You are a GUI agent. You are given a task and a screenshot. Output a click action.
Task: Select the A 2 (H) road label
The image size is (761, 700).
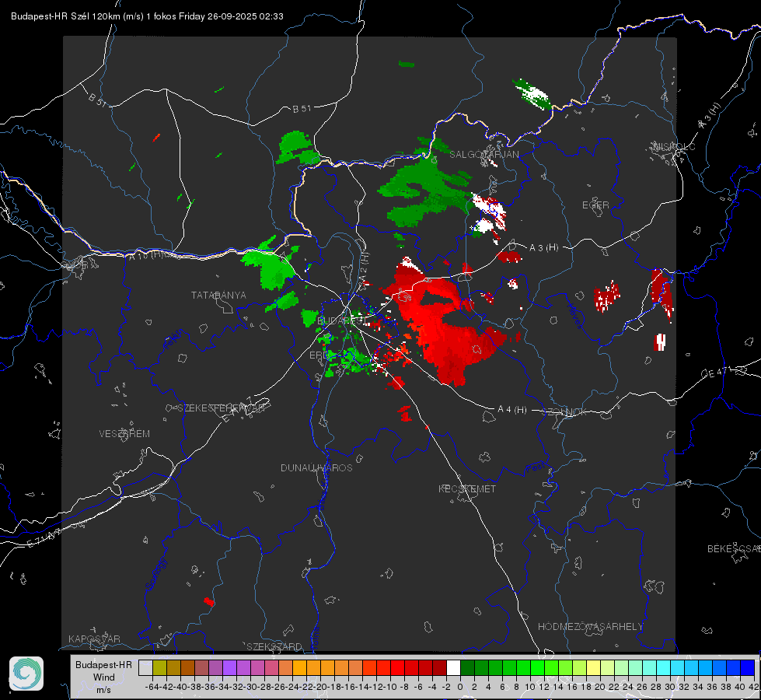tap(364, 267)
